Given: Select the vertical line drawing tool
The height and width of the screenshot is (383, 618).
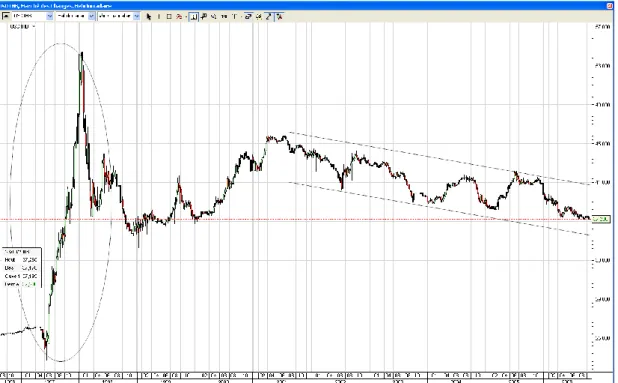Looking at the screenshot, I should point(159,17).
